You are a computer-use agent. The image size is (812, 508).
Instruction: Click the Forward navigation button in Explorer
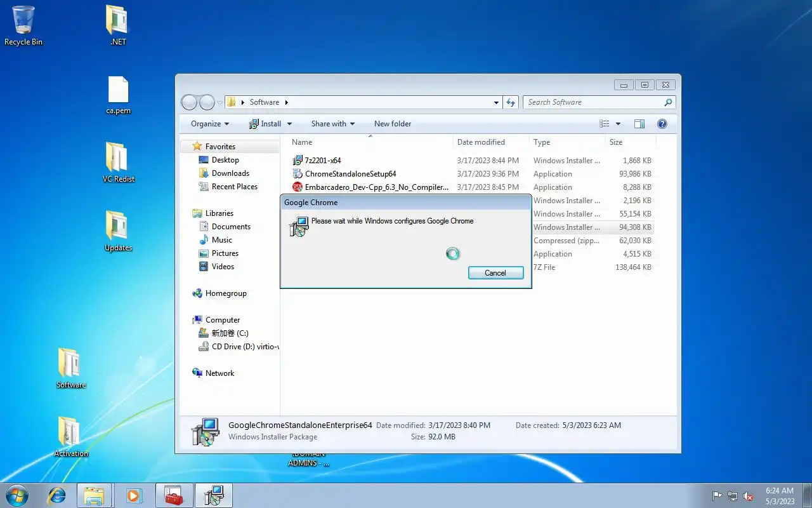coord(207,102)
